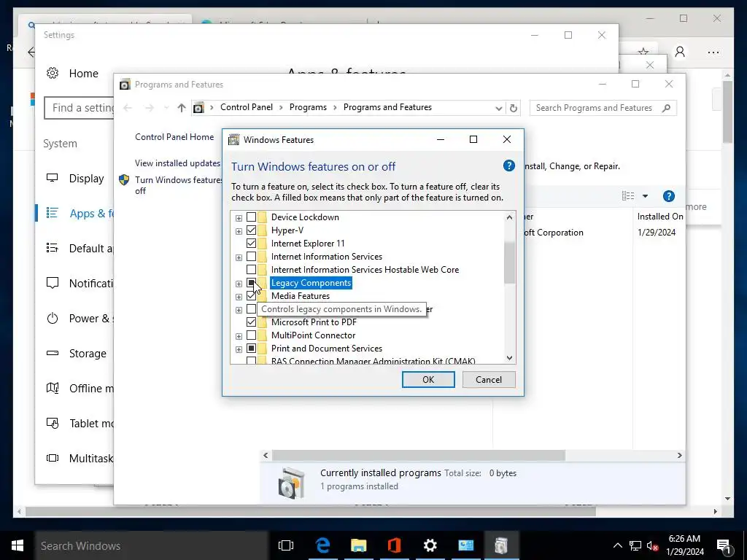Check the Internet Information Services checkbox

(251, 257)
